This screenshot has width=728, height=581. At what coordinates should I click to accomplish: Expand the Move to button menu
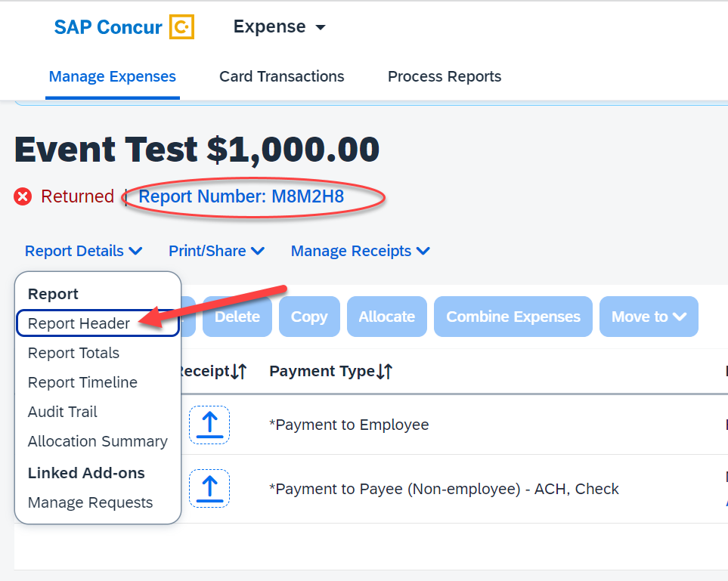648,317
